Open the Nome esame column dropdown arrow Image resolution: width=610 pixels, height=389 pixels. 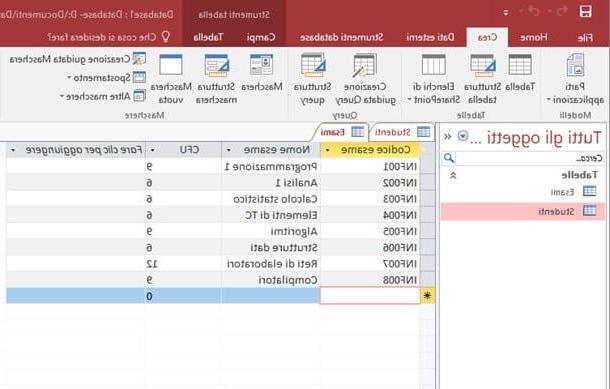click(x=229, y=150)
